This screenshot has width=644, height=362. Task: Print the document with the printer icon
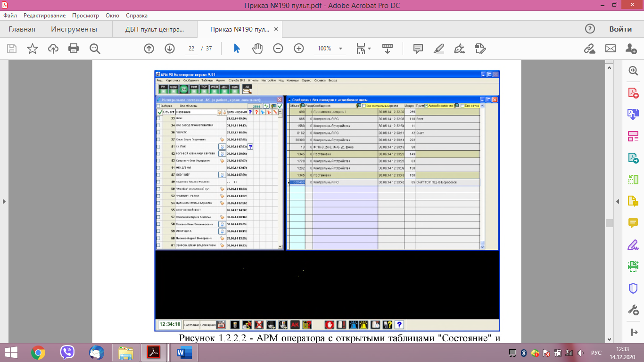coord(74,49)
